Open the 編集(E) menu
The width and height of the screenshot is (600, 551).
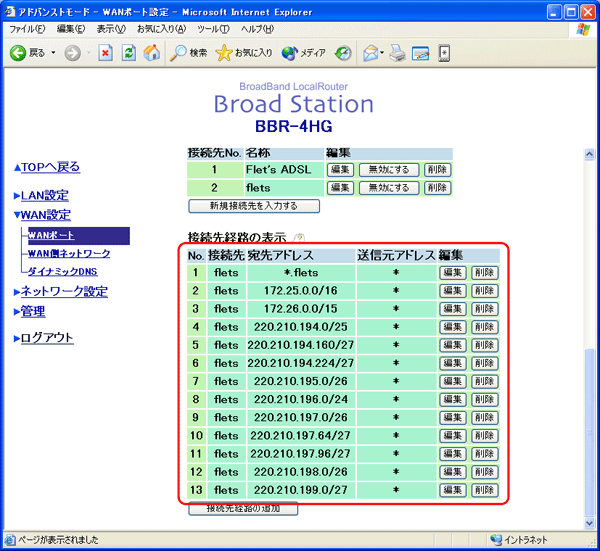click(x=71, y=29)
